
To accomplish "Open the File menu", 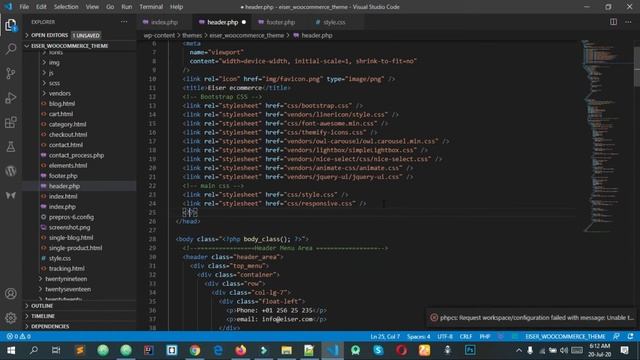I will click(24, 7).
